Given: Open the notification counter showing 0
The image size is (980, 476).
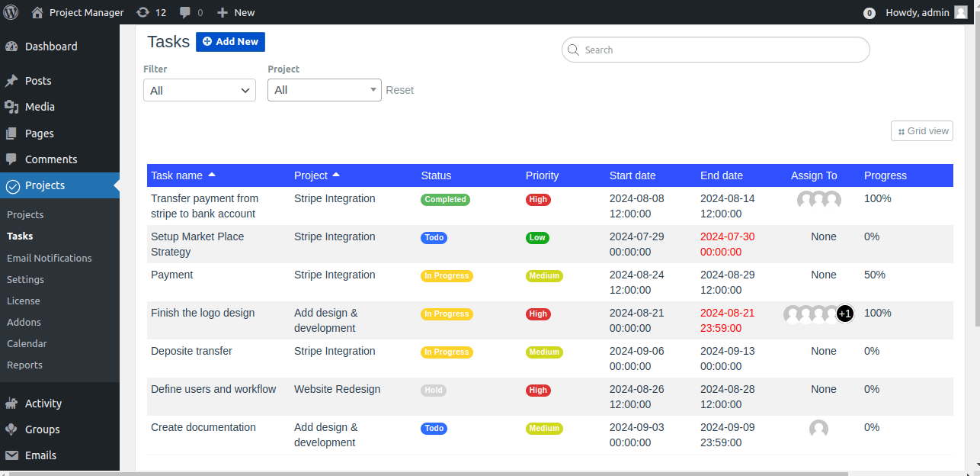Looking at the screenshot, I should pyautogui.click(x=870, y=13).
